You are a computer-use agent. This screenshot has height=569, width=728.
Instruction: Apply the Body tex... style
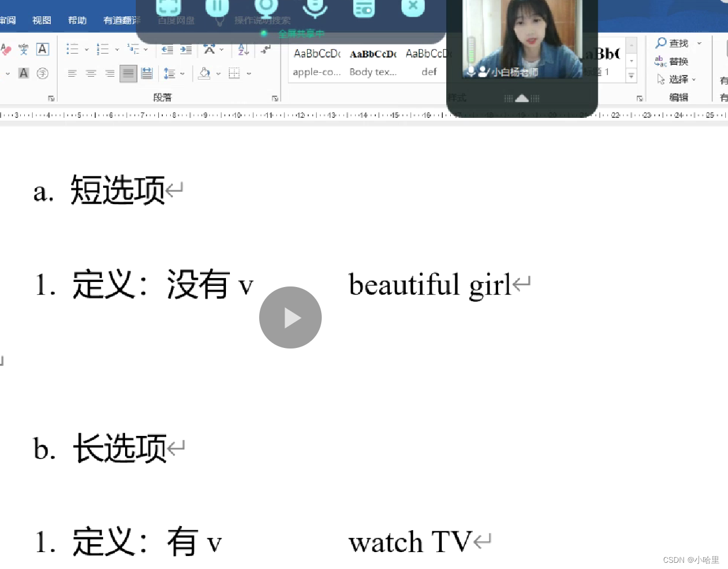(373, 62)
